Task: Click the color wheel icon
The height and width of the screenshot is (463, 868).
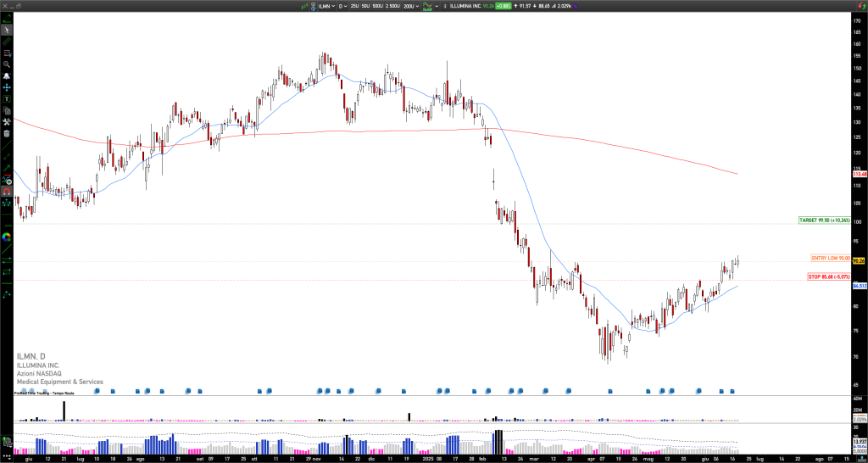Action: click(x=7, y=237)
